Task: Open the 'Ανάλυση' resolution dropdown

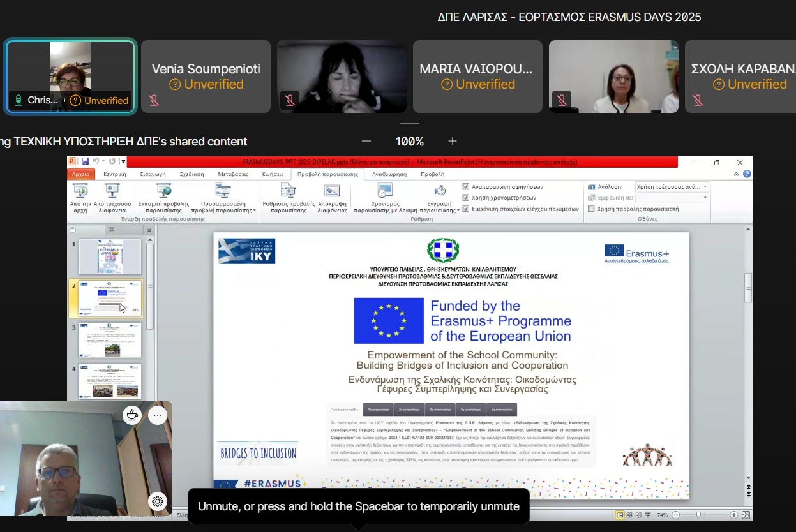Action: coord(705,187)
